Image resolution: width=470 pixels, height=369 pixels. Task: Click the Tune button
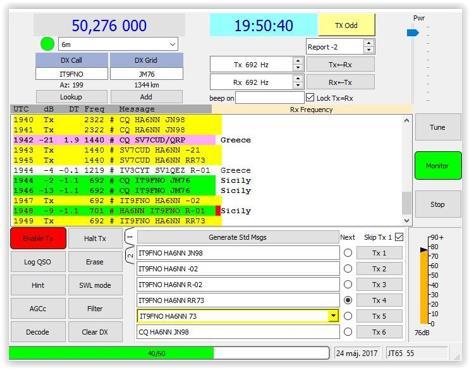(x=438, y=127)
